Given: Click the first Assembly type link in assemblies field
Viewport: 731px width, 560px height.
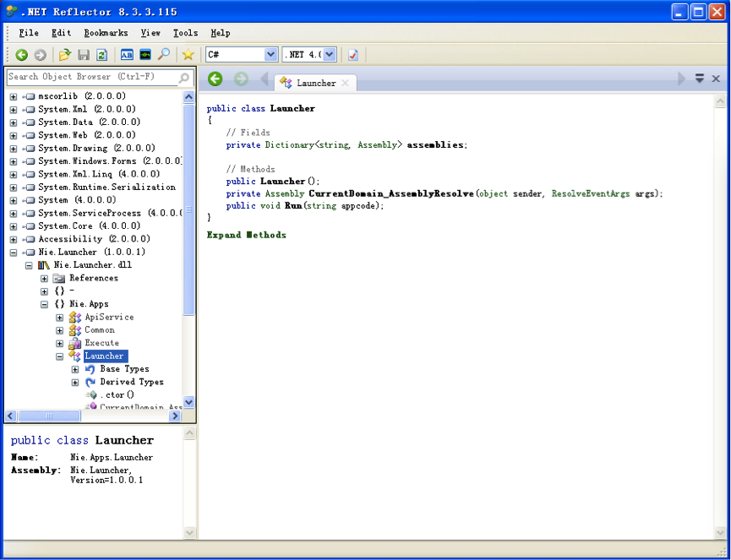Looking at the screenshot, I should [377, 145].
